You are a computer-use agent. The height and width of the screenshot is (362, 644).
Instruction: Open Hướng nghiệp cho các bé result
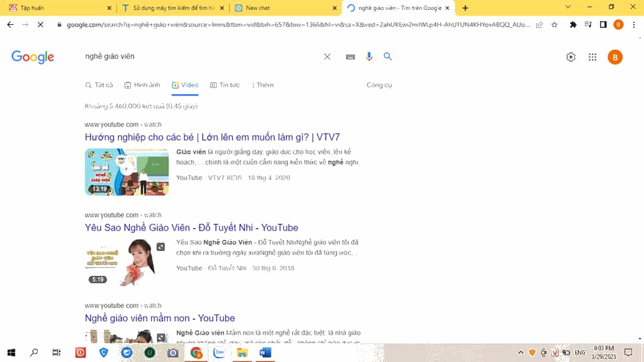point(213,137)
